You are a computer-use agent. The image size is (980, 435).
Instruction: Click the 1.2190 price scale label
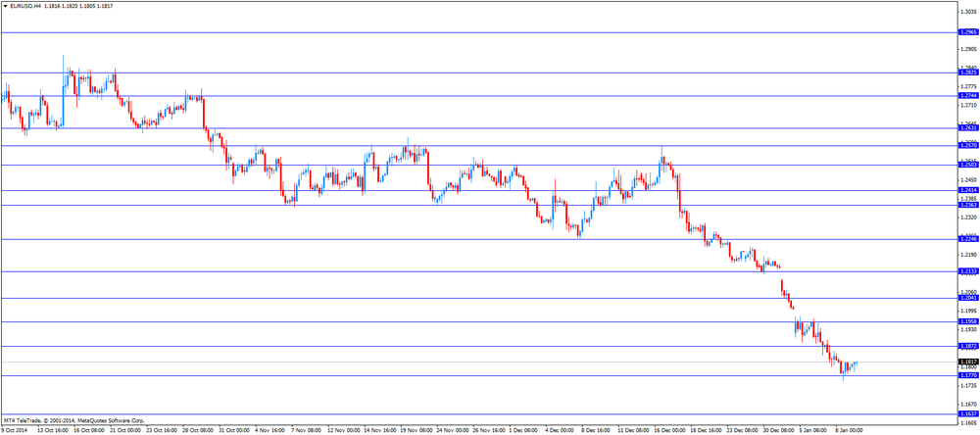968,255
